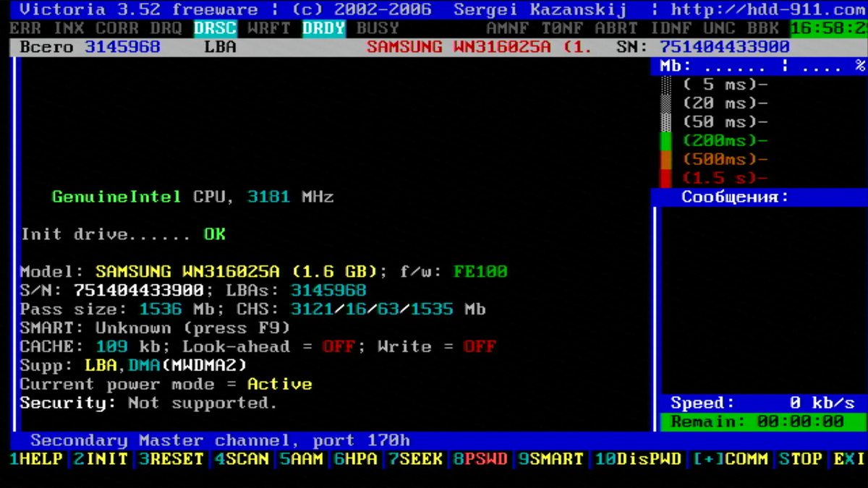The width and height of the screenshot is (868, 488).
Task: Click DMA(MWDMA2) in the Supp line
Action: click(x=188, y=366)
